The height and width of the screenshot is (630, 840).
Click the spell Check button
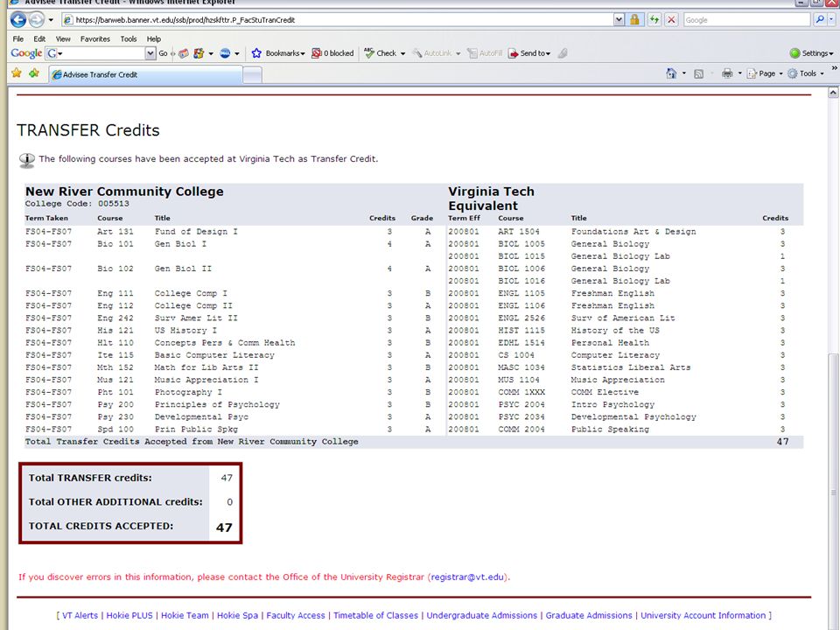click(381, 53)
